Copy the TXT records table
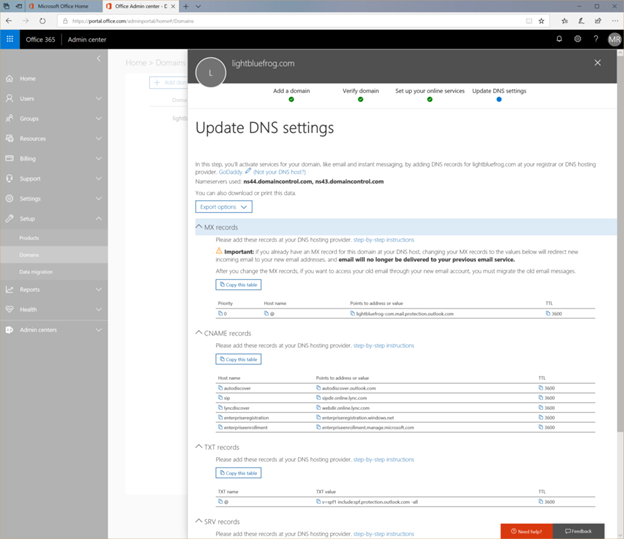The image size is (624, 539). pyautogui.click(x=238, y=473)
